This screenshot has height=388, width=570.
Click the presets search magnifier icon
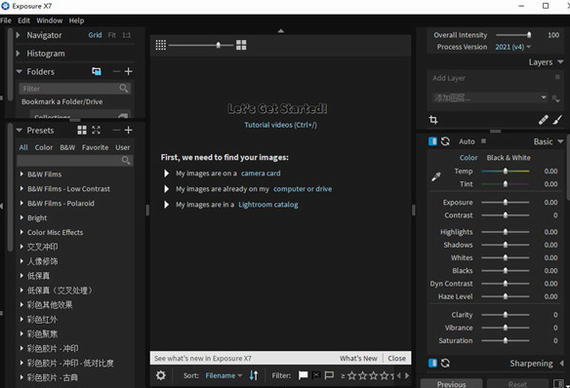(126, 160)
